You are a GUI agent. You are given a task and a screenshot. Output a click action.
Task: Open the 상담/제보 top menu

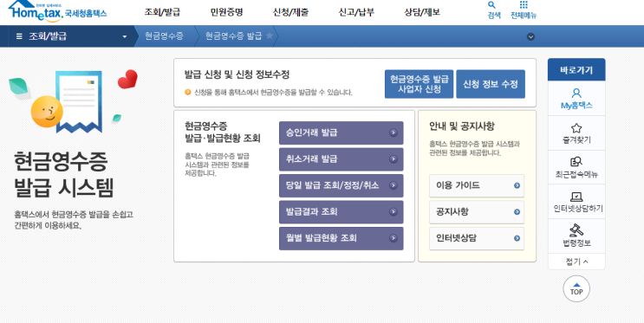coord(422,12)
